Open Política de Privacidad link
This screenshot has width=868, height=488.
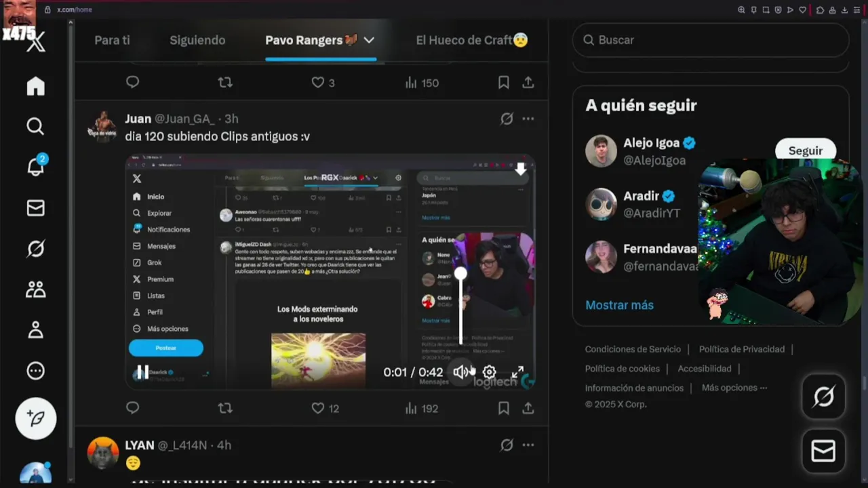[742, 349]
